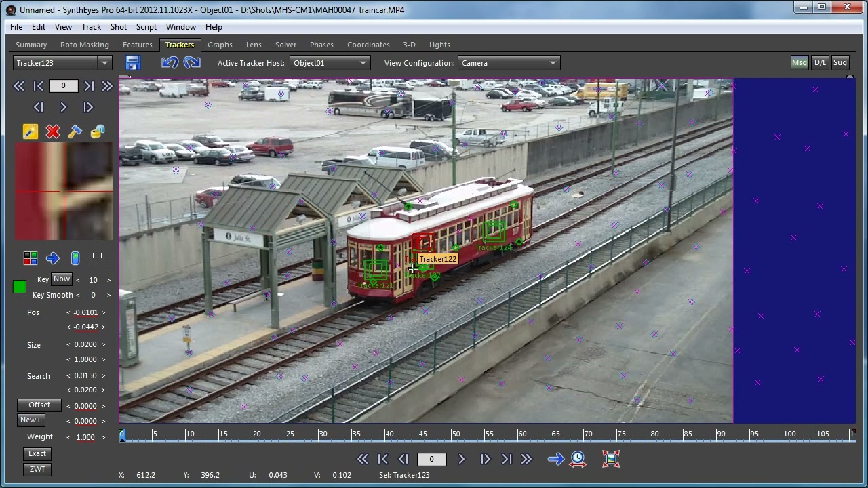The width and height of the screenshot is (868, 488).
Task: Click the clock playback timing icon
Action: click(578, 459)
